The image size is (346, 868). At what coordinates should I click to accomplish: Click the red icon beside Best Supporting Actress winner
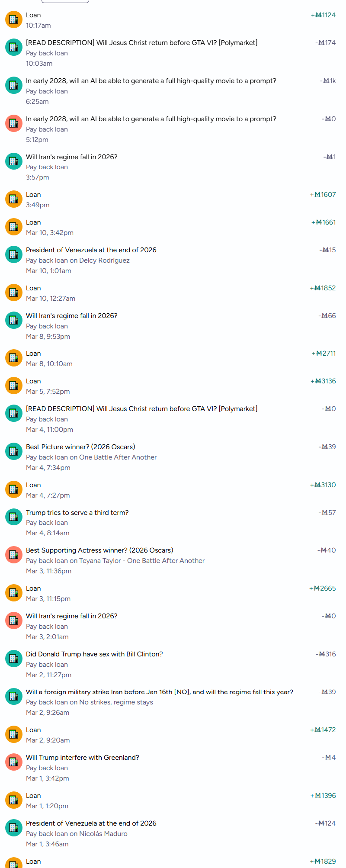[x=13, y=555]
